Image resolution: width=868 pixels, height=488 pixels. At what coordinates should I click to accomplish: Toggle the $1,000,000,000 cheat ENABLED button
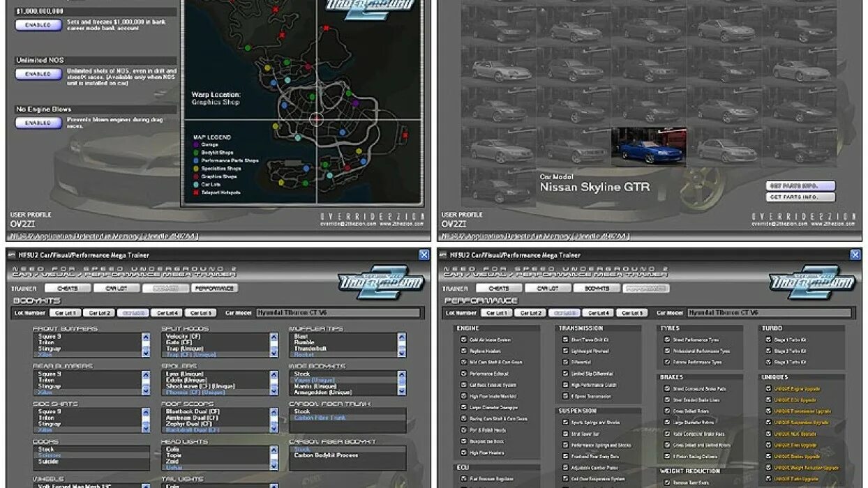[x=38, y=25]
